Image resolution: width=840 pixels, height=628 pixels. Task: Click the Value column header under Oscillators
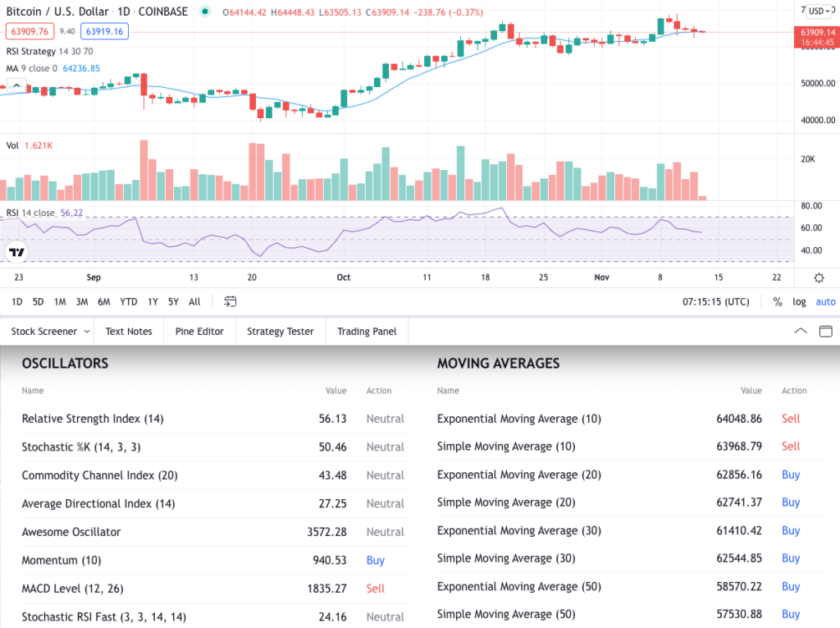point(336,391)
